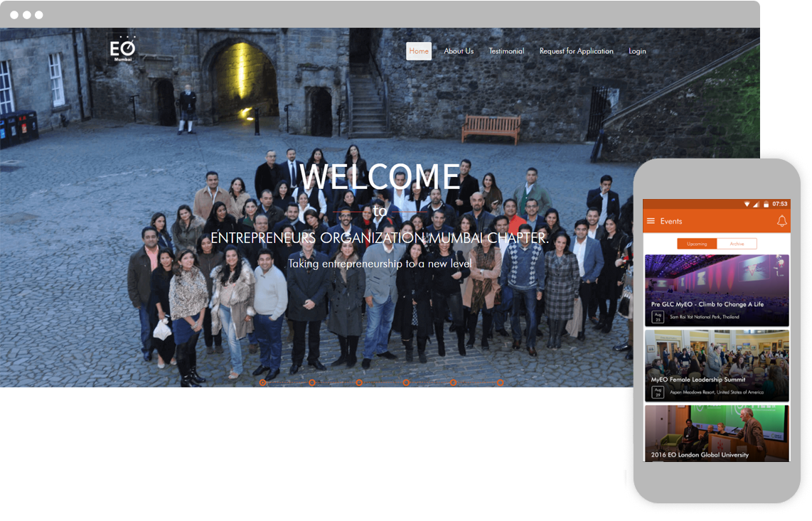The image size is (812, 521).
Task: Click the WELCOME hero heading
Action: point(380,176)
